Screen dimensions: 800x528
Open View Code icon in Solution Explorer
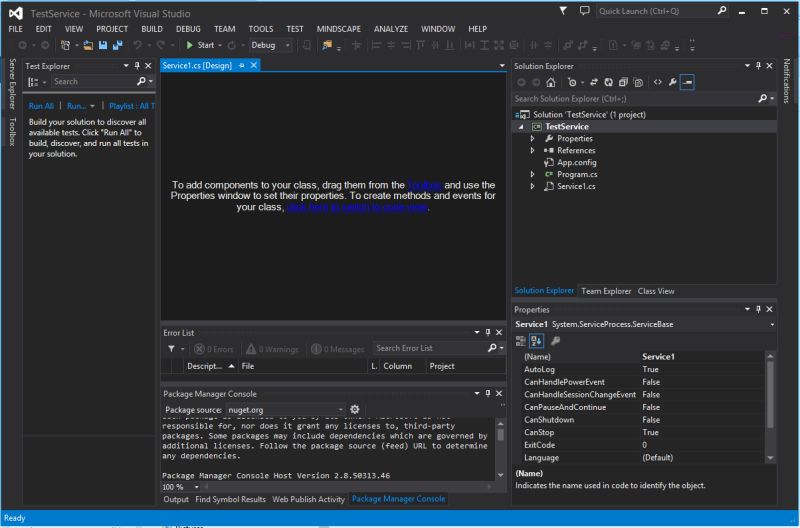(x=657, y=82)
